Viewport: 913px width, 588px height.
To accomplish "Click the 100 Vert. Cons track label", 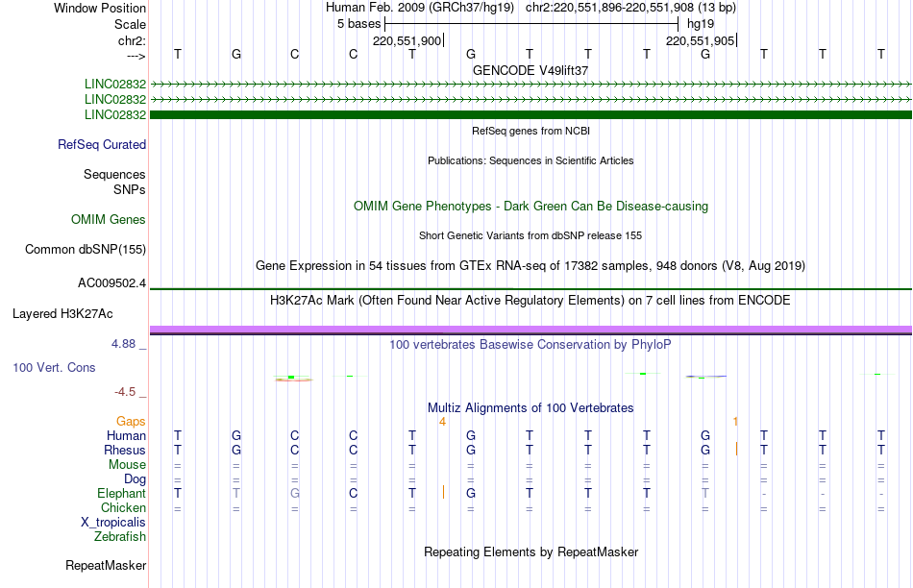I will click(54, 367).
